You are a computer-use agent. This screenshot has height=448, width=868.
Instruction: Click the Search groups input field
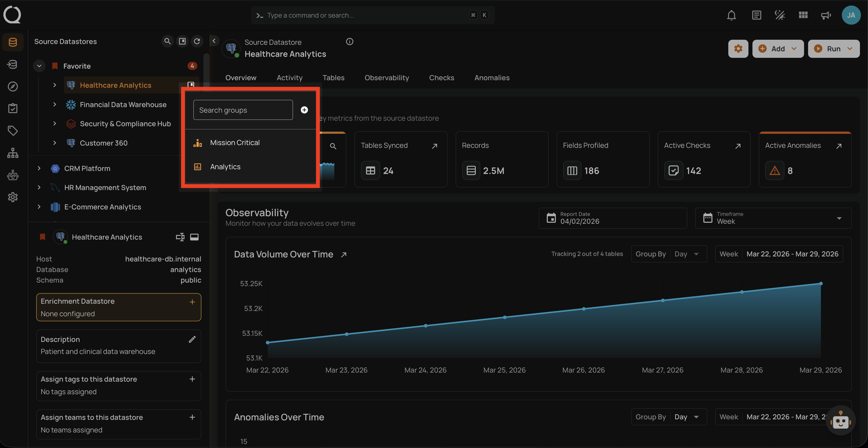click(243, 110)
